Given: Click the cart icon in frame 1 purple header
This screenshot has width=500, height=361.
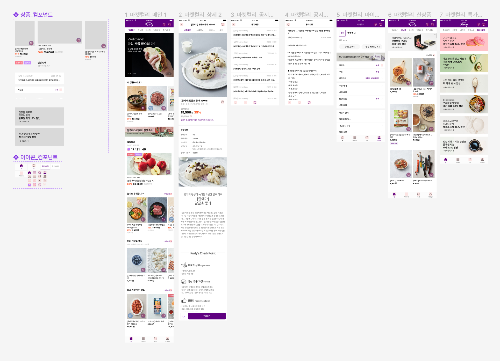Looking at the screenshot, I should click(169, 24).
